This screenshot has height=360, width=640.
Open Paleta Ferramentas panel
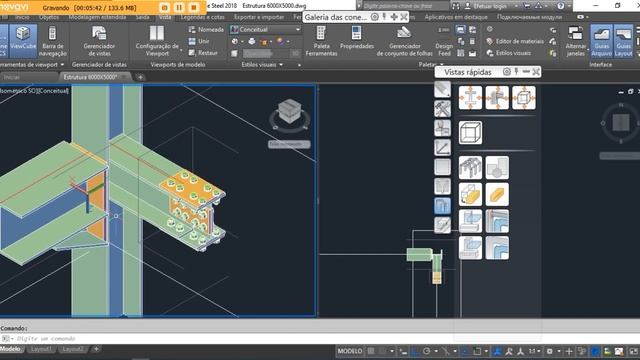321,41
